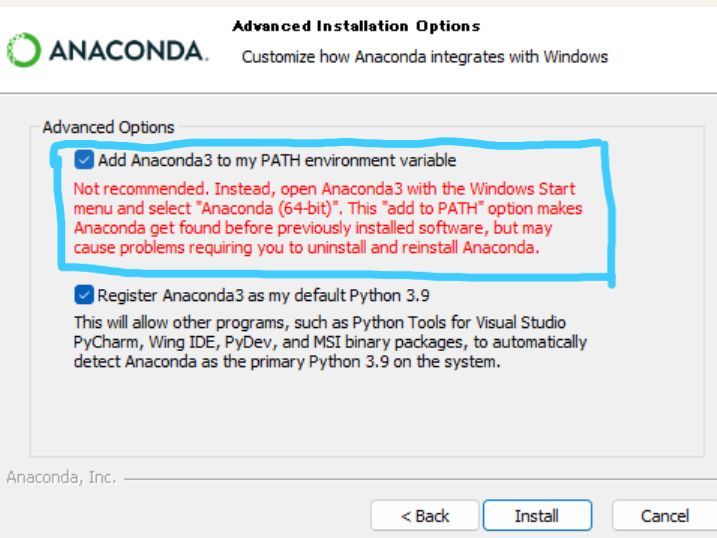Go to previous step with Back button
The width and height of the screenshot is (717, 538).
point(425,516)
